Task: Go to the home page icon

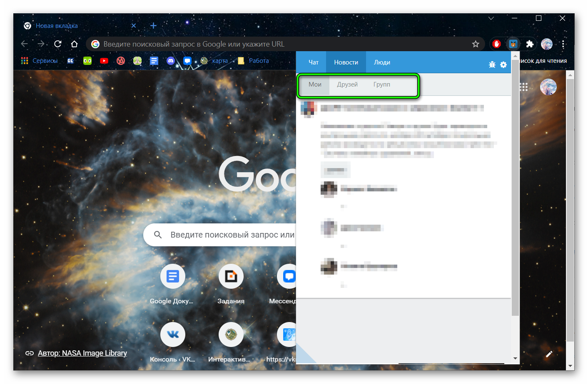Action: tap(75, 44)
